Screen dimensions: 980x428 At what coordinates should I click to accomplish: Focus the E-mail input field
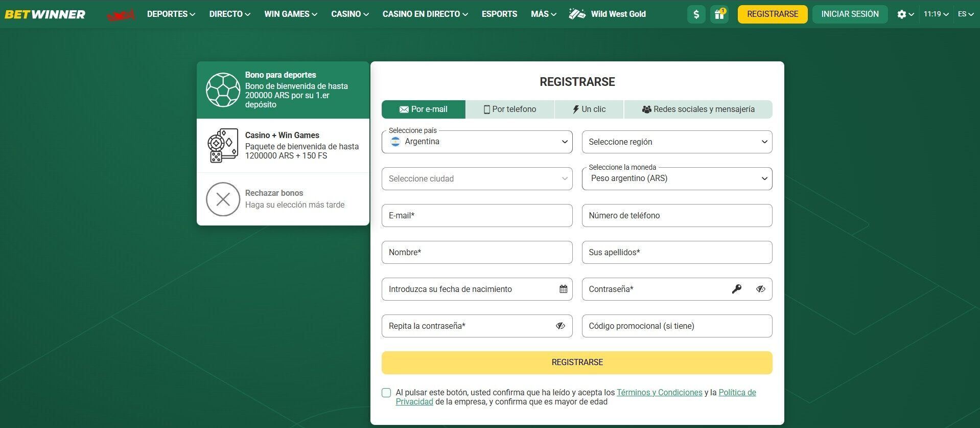point(477,215)
